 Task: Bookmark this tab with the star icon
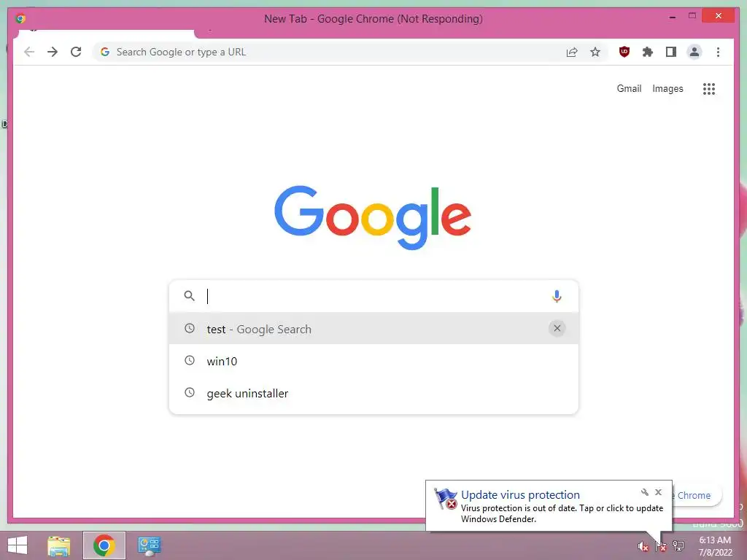pos(595,52)
